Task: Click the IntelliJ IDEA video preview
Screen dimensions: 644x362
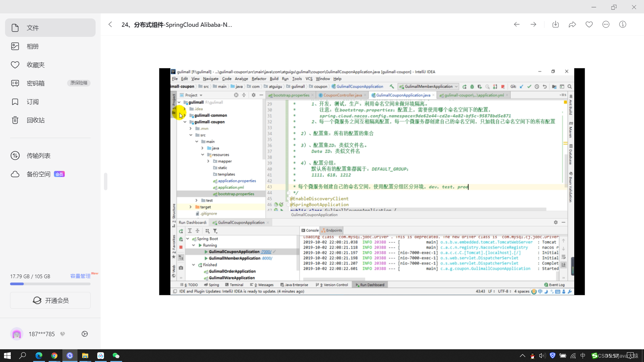Action: pos(372,181)
